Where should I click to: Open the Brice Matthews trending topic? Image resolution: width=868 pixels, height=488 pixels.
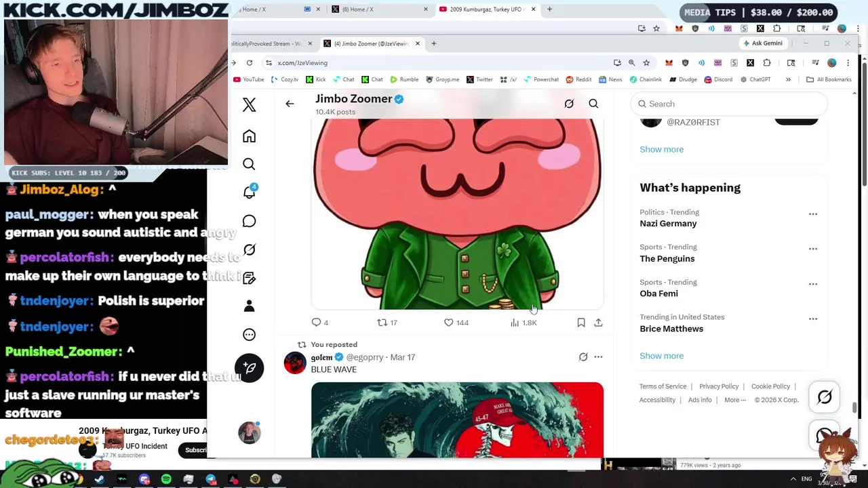pyautogui.click(x=671, y=329)
